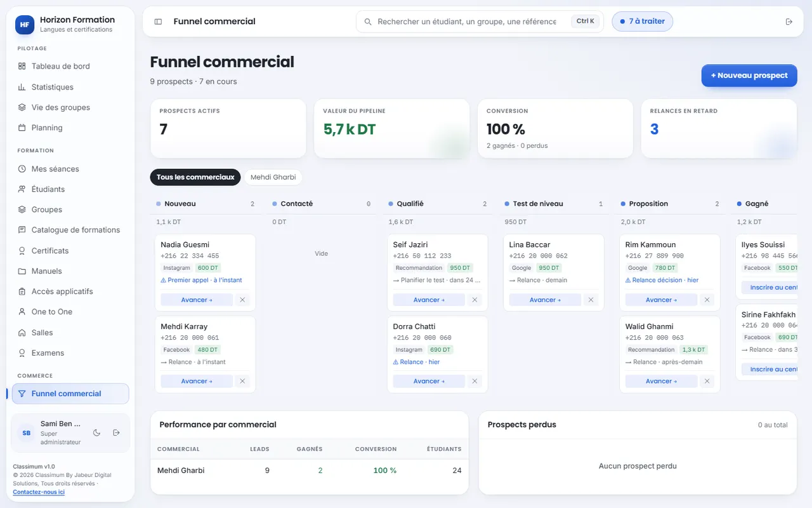
Task: Go to Vie des groupes
Action: click(x=70, y=107)
